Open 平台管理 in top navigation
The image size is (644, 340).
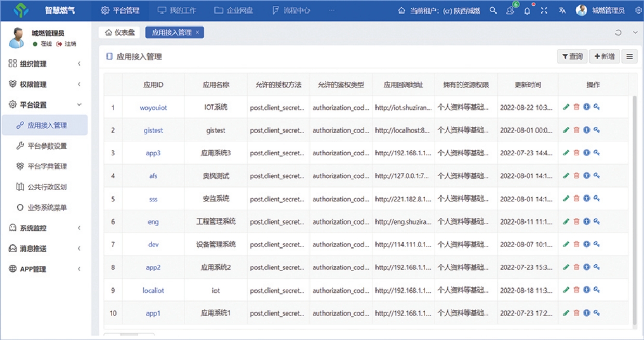click(x=120, y=10)
